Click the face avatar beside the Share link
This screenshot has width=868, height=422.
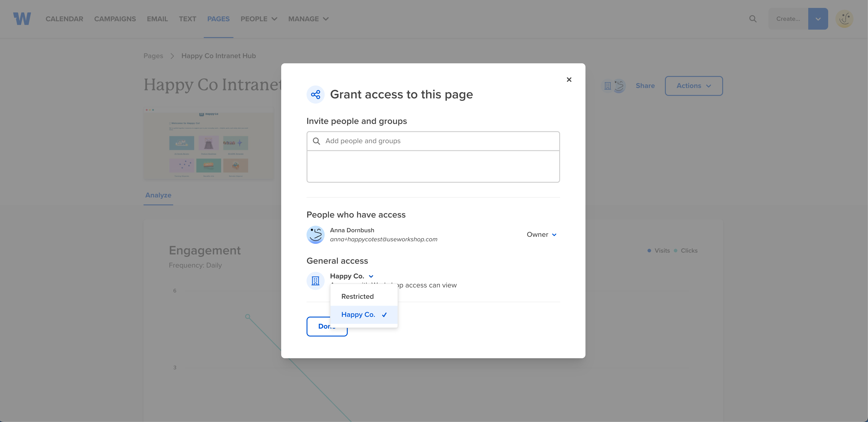[619, 86]
